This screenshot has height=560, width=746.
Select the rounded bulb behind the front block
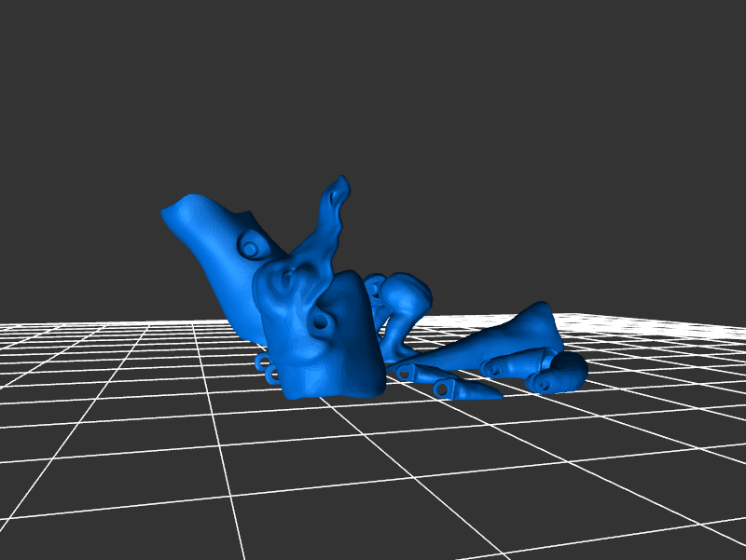tap(408, 294)
